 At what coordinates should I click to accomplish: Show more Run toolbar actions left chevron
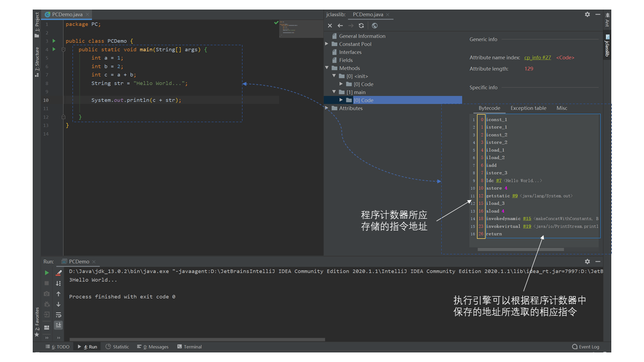pyautogui.click(x=47, y=338)
